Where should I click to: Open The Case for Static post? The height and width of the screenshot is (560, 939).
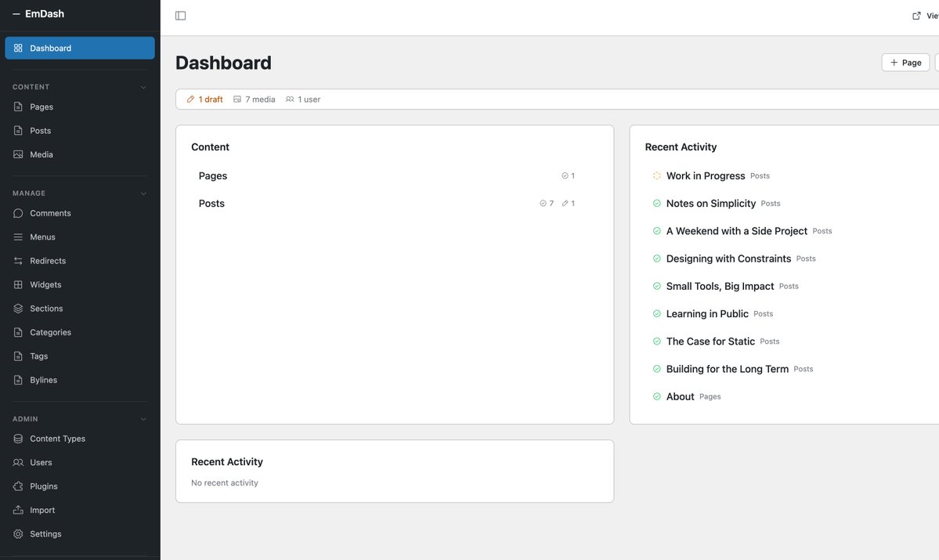coord(710,341)
